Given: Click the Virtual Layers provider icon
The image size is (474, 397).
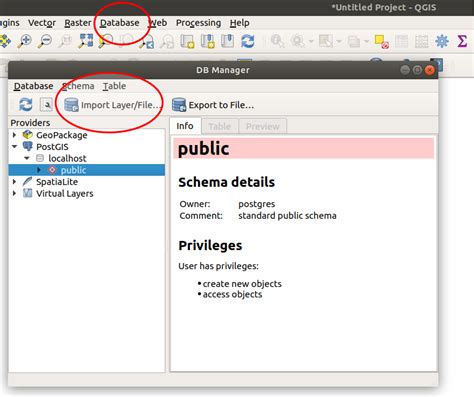Looking at the screenshot, I should click(27, 193).
